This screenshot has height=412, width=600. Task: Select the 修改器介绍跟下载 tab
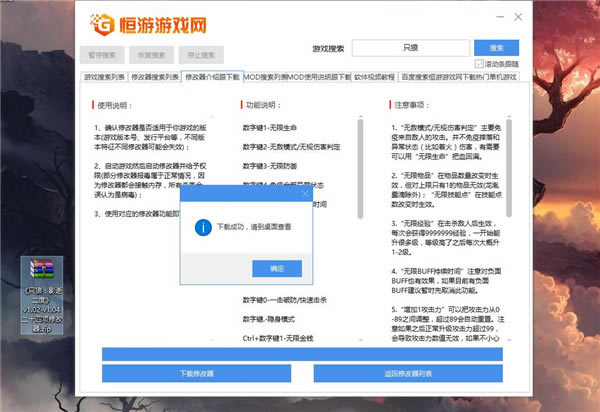pos(212,77)
